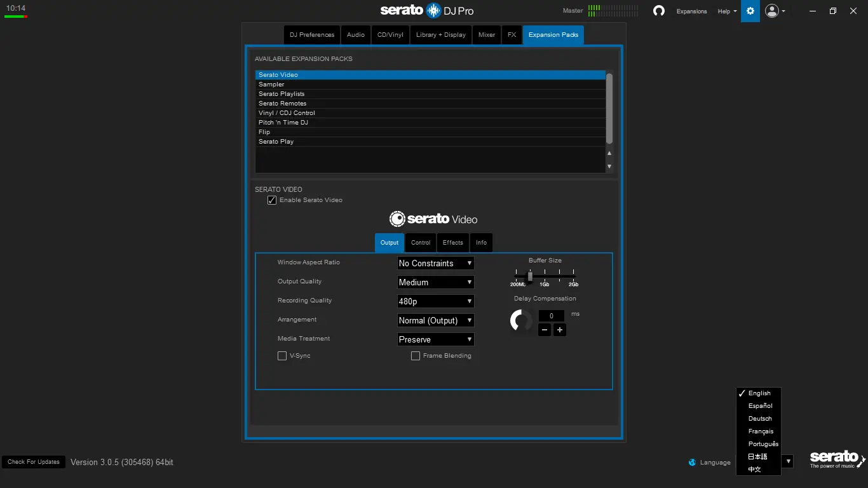Click the expansion list scroll down arrow
Screen dimensions: 868x488
tap(609, 166)
